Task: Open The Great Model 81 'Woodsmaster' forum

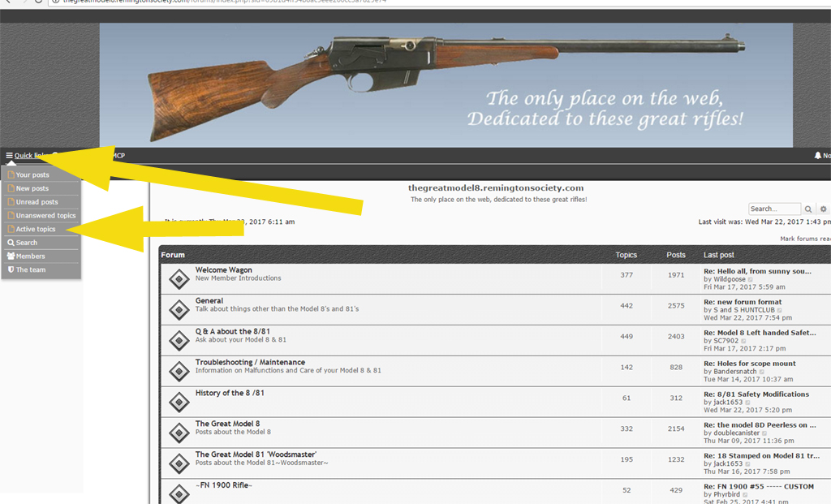Action: point(256,454)
